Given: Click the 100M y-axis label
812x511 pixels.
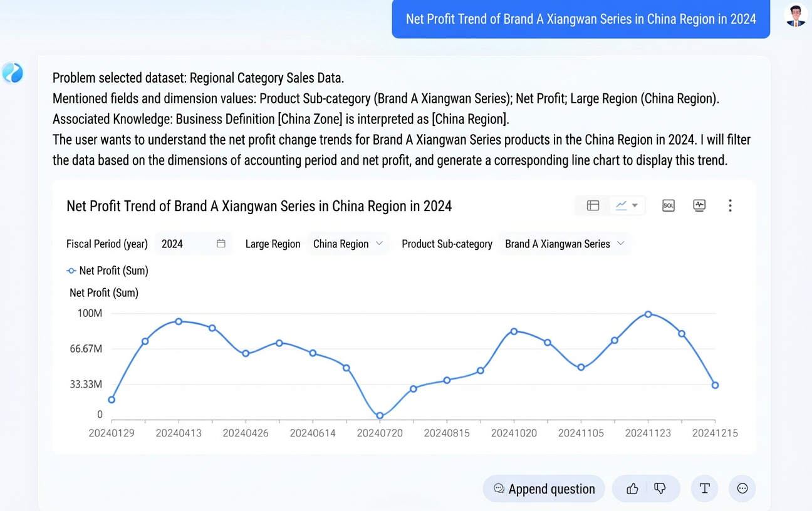Looking at the screenshot, I should tap(90, 312).
